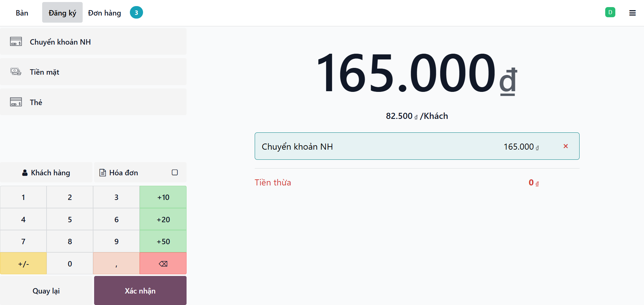The height and width of the screenshot is (305, 644).
Task: Select Chuyển khoản NH payment method
Action: pyautogui.click(x=93, y=42)
